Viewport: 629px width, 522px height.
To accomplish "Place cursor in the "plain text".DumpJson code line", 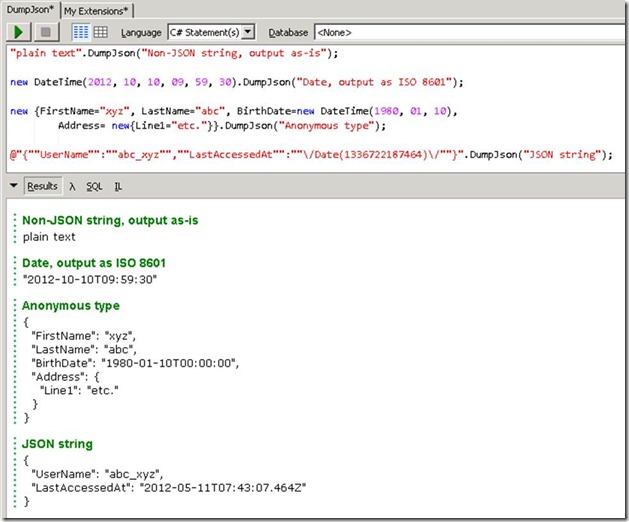I will point(174,53).
